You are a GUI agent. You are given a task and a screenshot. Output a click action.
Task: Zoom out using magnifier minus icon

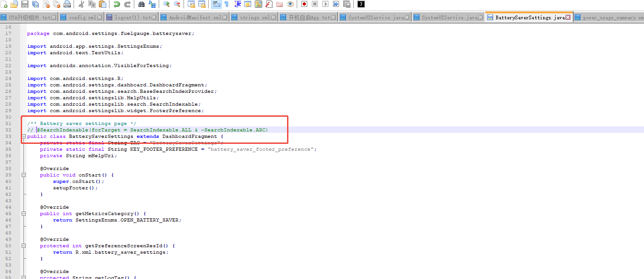click(x=177, y=4)
